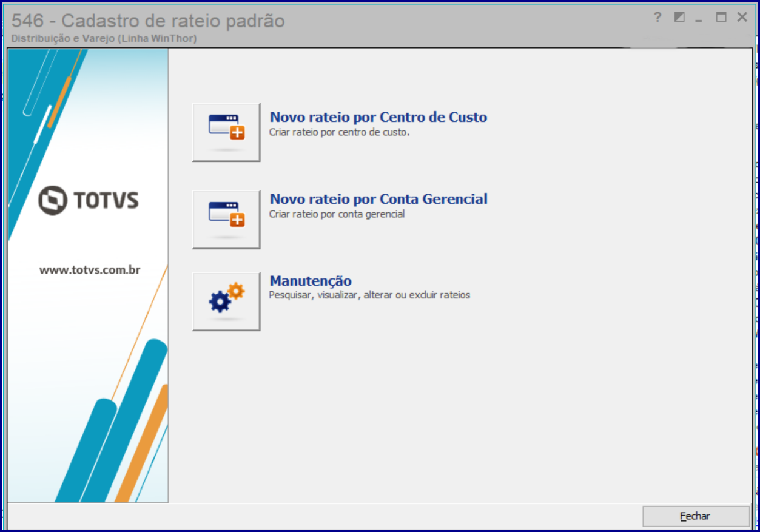Click 'Pesquisar, visualizar, alterar ou excluir rateios' text
760x532 pixels.
pyautogui.click(x=369, y=295)
